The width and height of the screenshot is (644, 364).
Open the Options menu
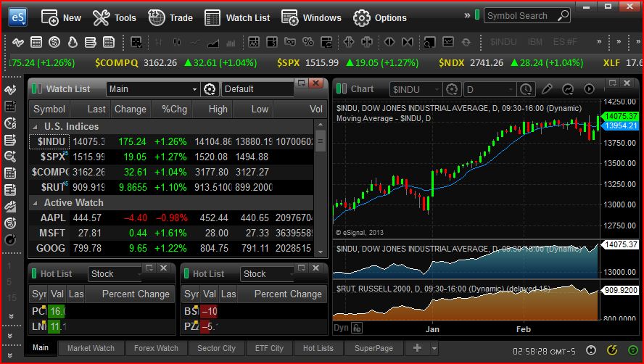pyautogui.click(x=380, y=17)
